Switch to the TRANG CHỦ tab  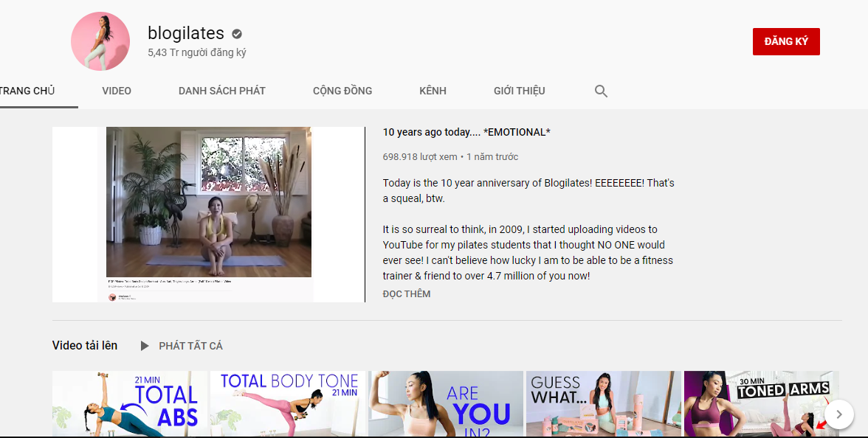pos(28,91)
